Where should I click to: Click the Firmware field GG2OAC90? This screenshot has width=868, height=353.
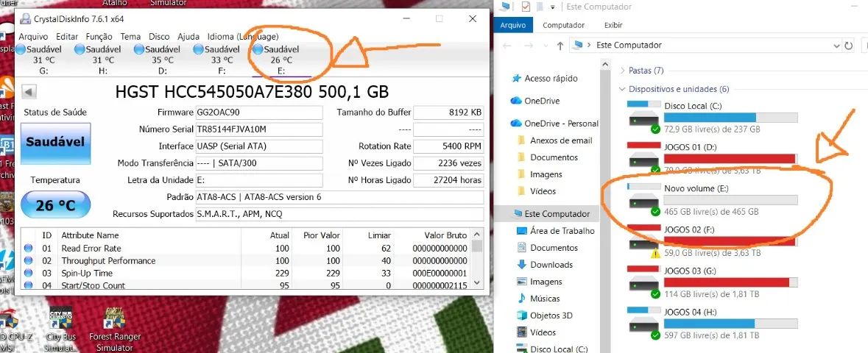click(258, 113)
